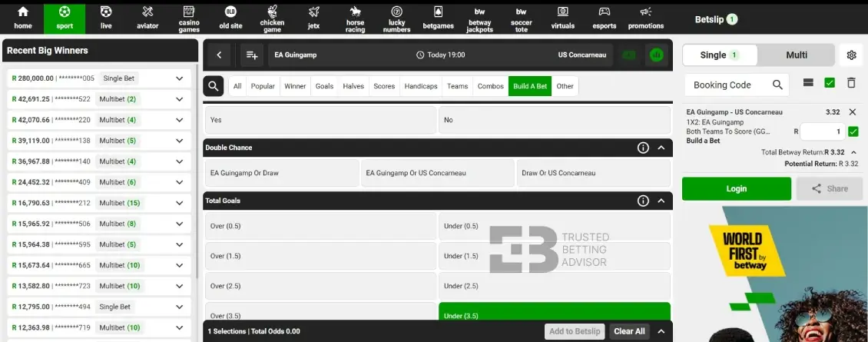Open betslip settings gear icon
Viewport: 868px width, 342px height.
851,55
